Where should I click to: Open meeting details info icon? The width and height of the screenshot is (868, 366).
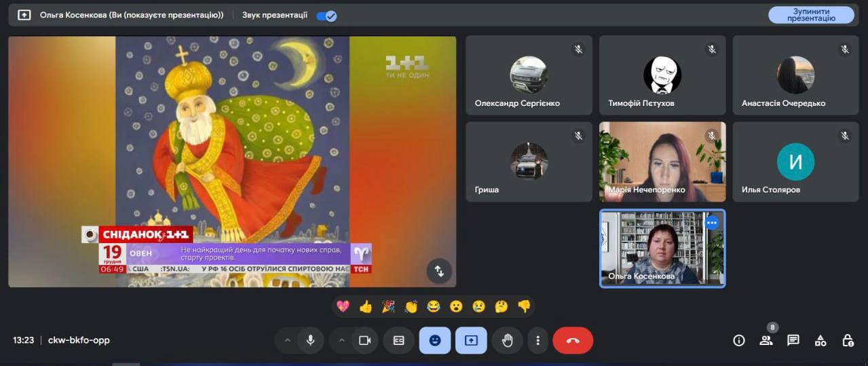tap(739, 340)
